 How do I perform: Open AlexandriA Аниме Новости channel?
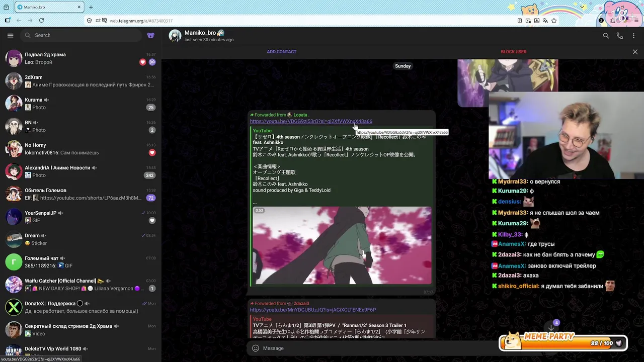pyautogui.click(x=80, y=171)
